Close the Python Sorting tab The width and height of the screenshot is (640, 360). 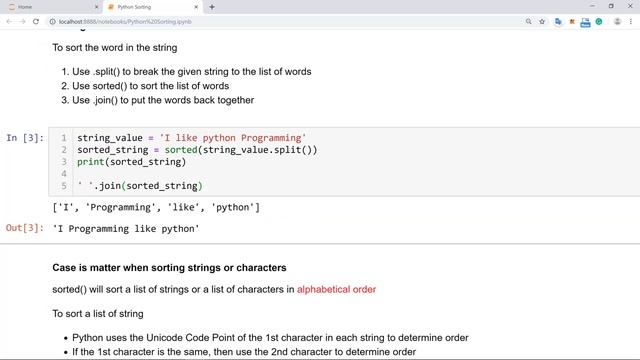click(x=196, y=7)
